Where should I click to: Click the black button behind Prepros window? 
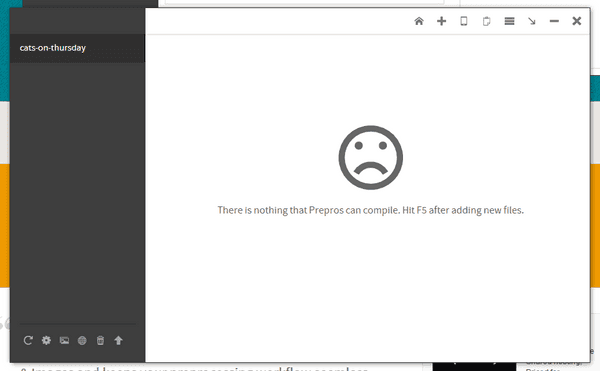[x=474, y=366]
